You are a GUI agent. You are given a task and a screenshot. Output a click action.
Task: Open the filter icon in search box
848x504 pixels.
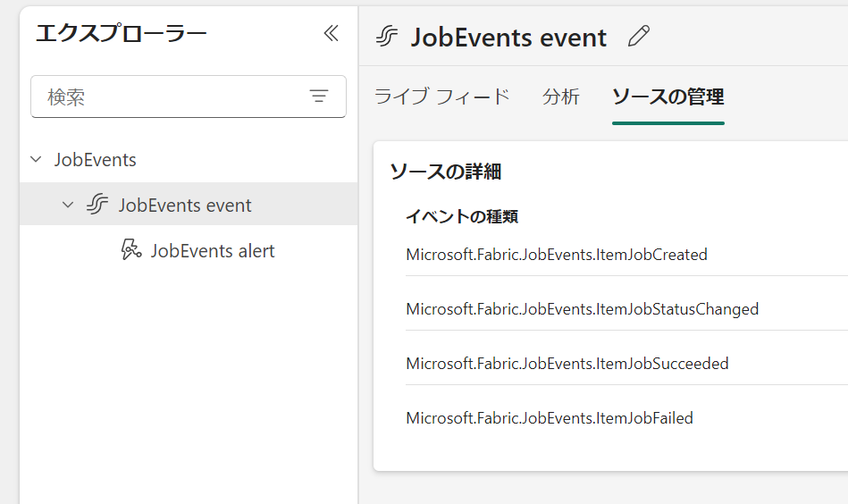click(319, 97)
